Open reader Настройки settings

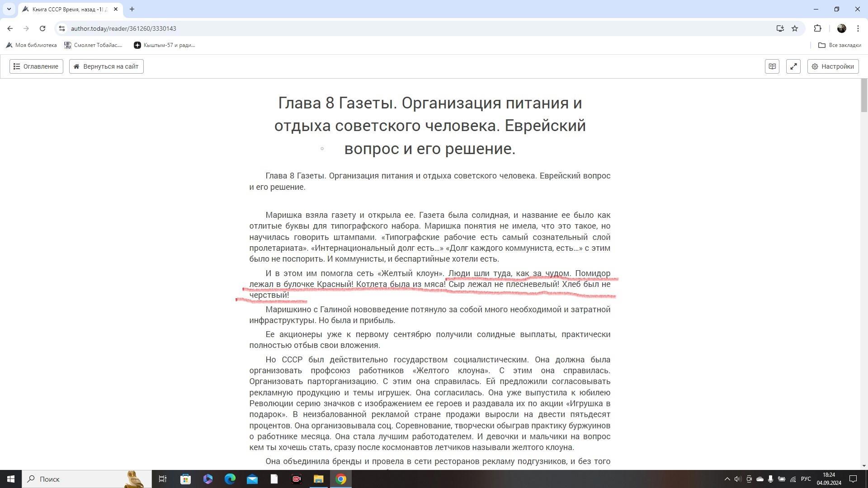coord(833,66)
